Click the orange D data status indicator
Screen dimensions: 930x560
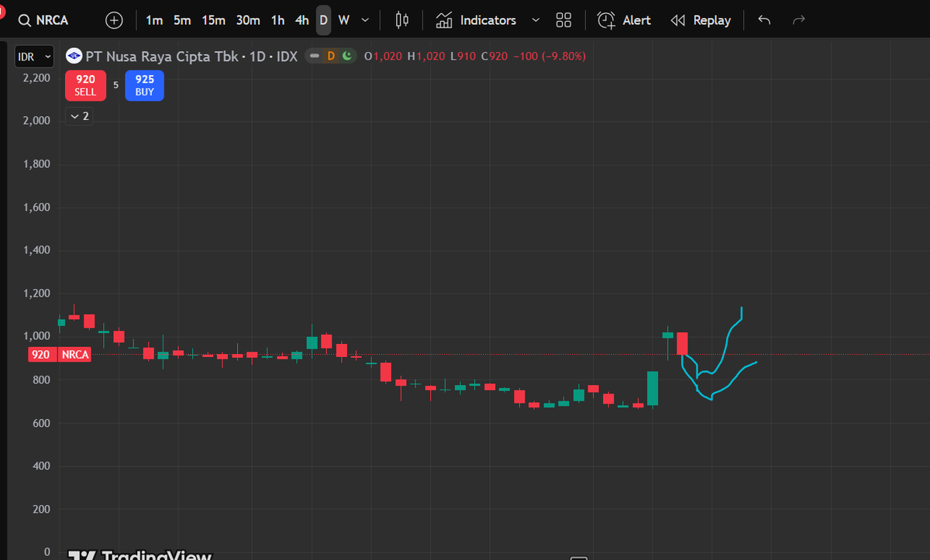click(331, 56)
